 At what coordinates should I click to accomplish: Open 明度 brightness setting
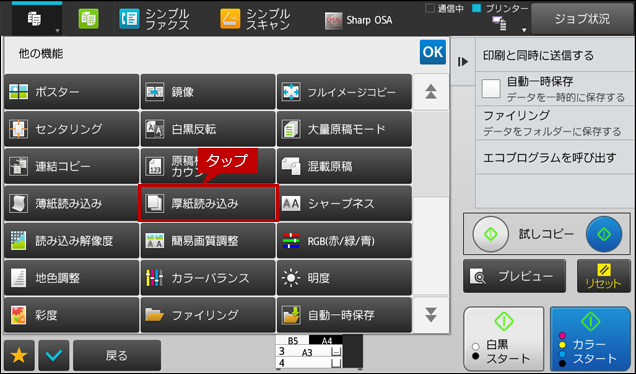pyautogui.click(x=344, y=278)
